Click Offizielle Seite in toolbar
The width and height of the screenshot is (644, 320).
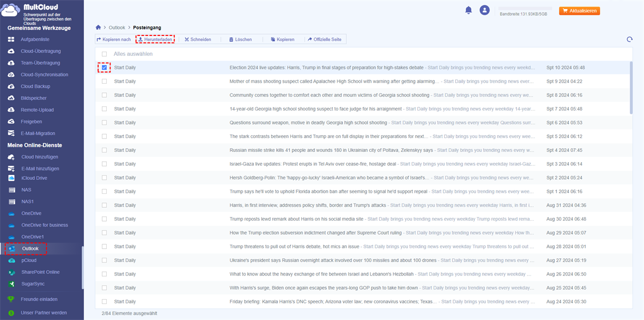(x=325, y=39)
